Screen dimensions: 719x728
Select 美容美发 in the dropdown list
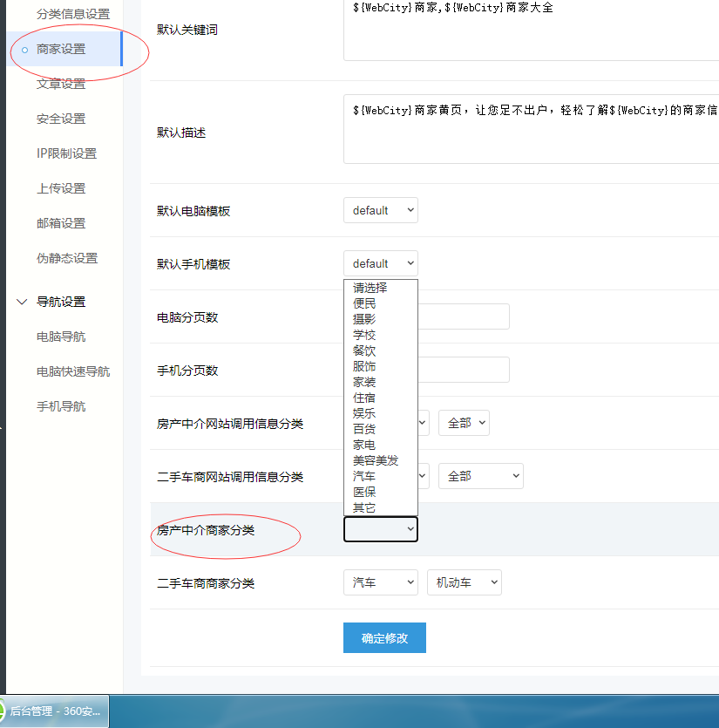coord(376,460)
